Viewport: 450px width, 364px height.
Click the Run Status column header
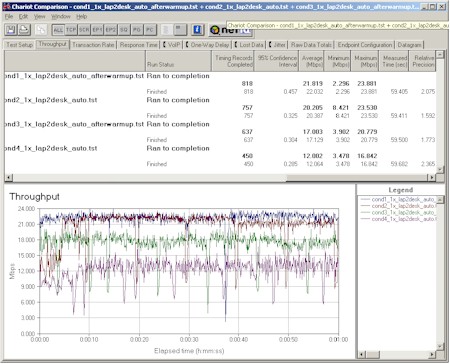point(178,61)
